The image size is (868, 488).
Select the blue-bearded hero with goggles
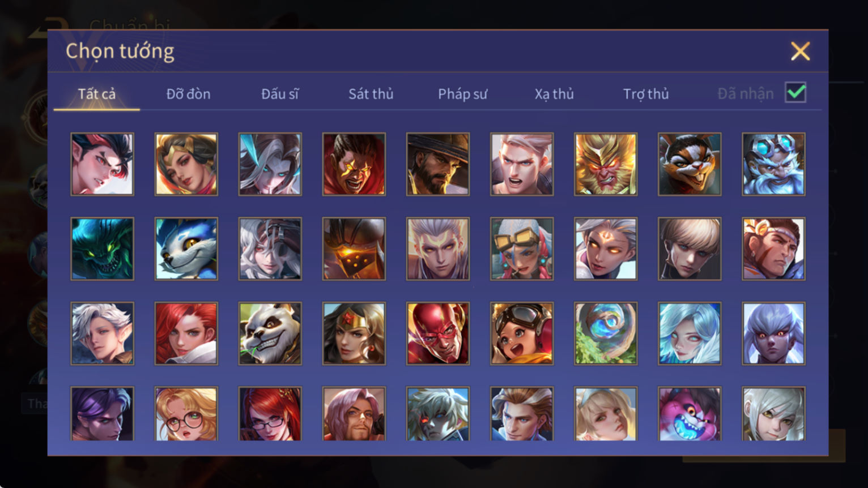(x=773, y=164)
